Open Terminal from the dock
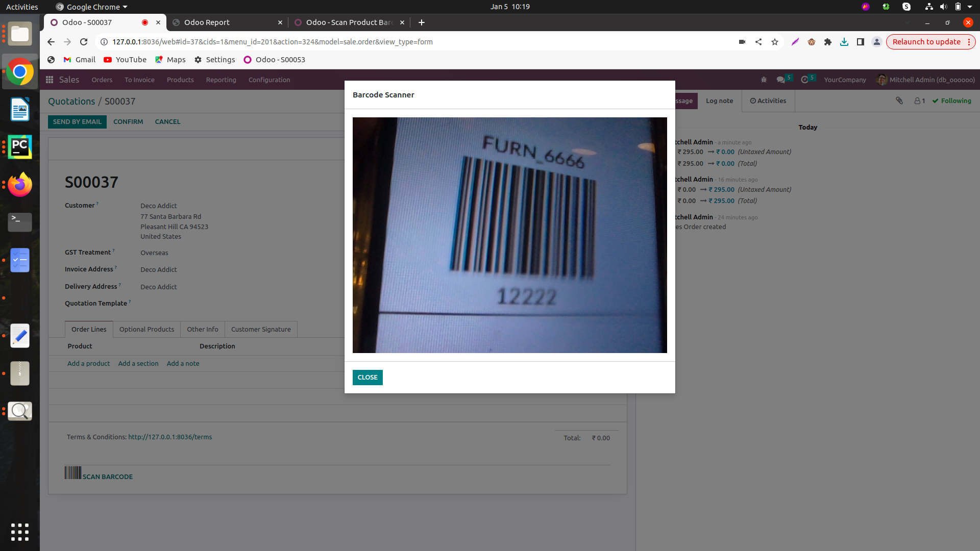 (20, 222)
